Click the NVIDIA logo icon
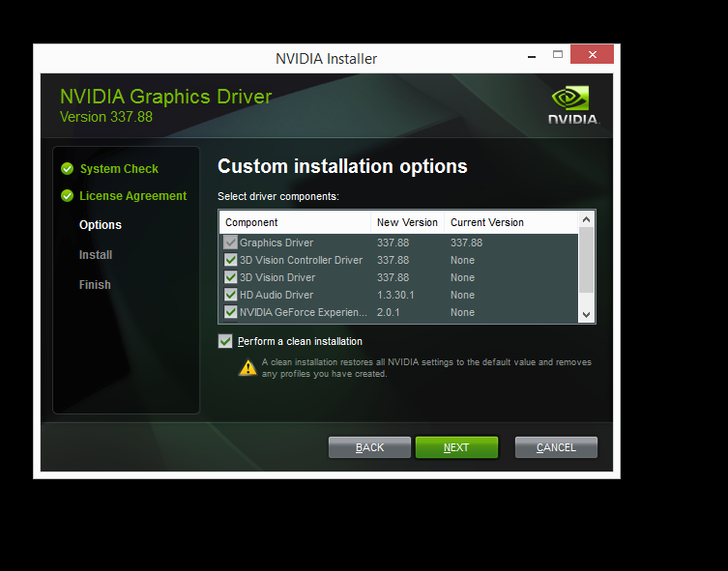Screen dimensions: 728x571 pyautogui.click(x=573, y=105)
